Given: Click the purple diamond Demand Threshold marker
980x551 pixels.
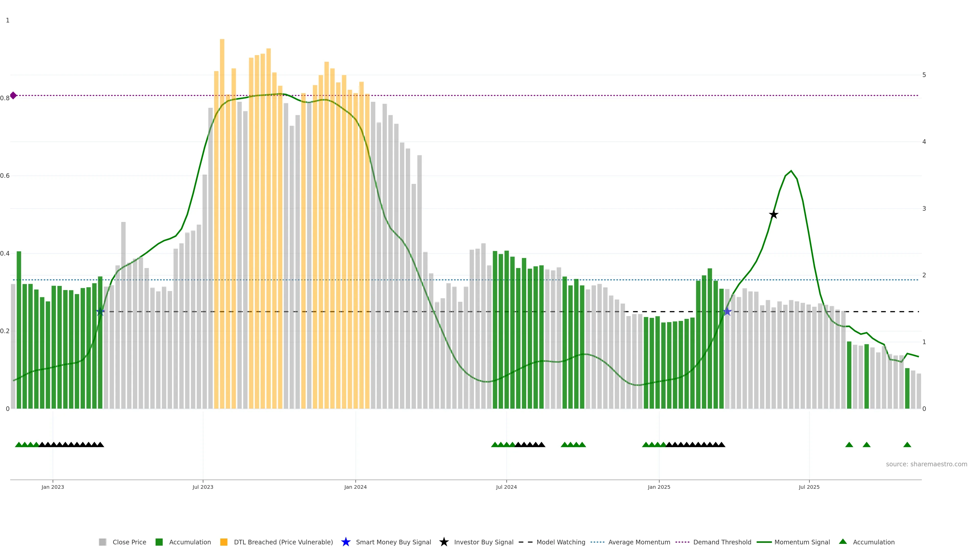Looking at the screenshot, I should pyautogui.click(x=13, y=95).
